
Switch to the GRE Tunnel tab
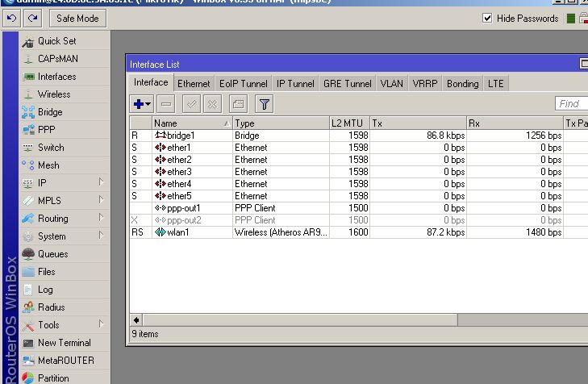pos(348,84)
